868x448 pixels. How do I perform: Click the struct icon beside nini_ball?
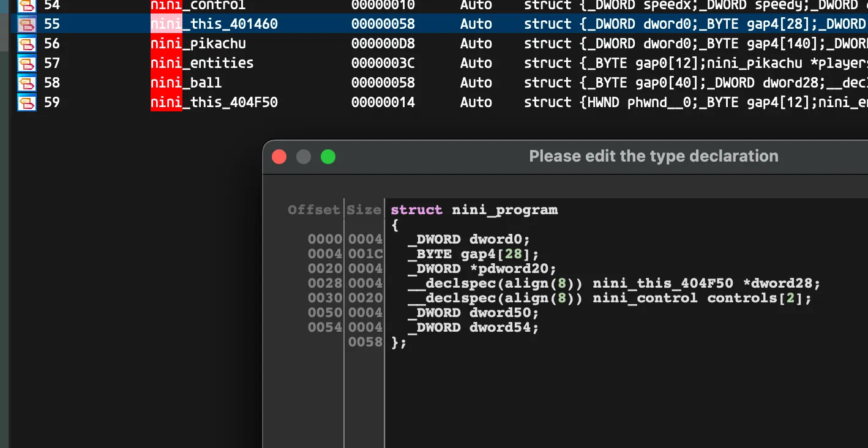27,83
